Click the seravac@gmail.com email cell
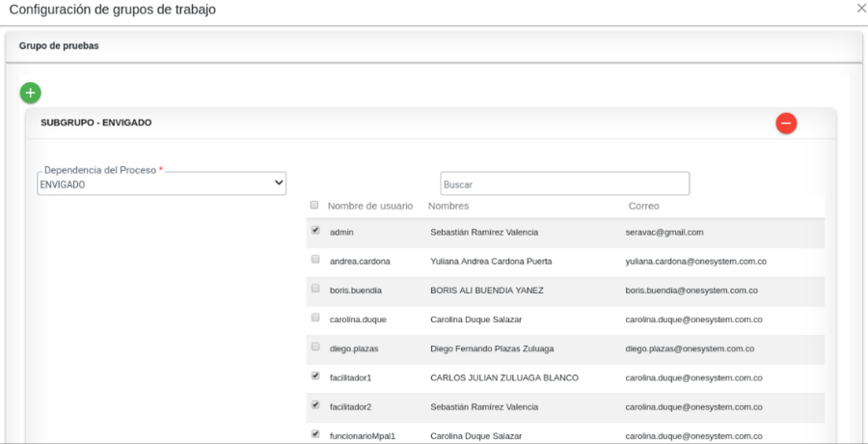The height and width of the screenshot is (444, 868). [665, 233]
